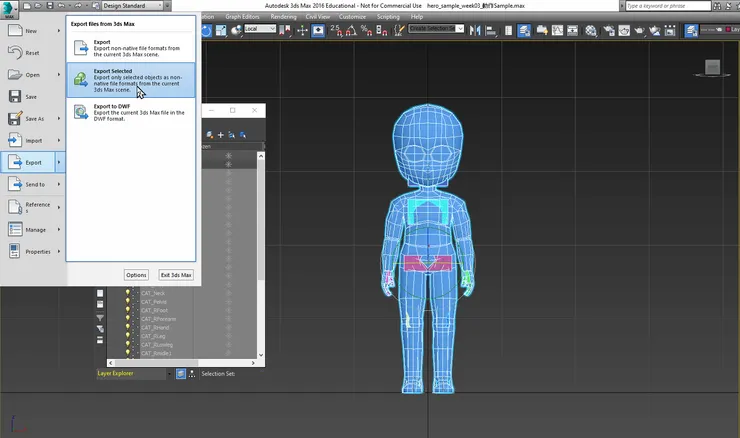Toggle the light bulb for CAT_Neck layer
Screen dimensions: 740x438
tap(128, 293)
